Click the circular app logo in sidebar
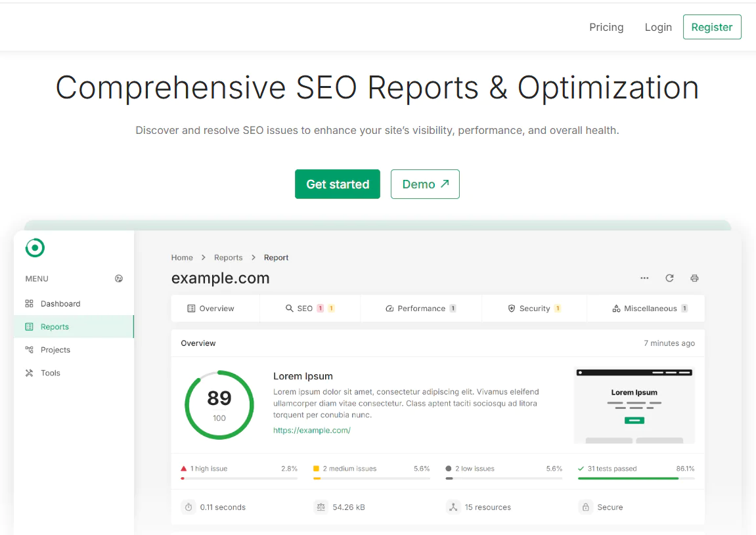 click(34, 247)
